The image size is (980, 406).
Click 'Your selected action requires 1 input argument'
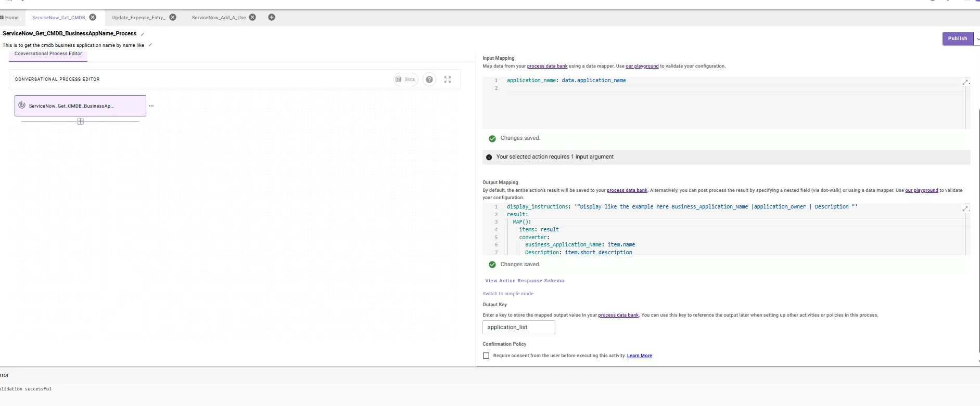pos(555,156)
